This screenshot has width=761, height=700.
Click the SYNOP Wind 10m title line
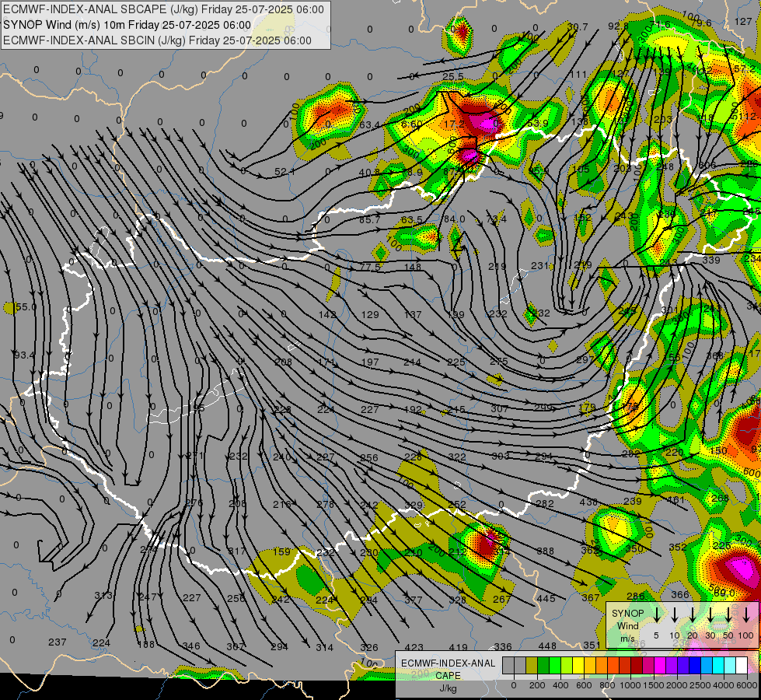[127, 25]
